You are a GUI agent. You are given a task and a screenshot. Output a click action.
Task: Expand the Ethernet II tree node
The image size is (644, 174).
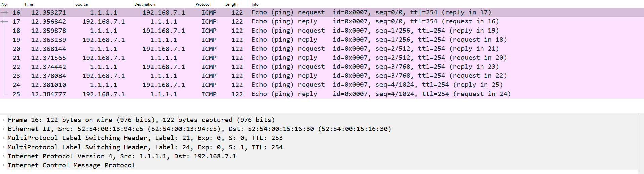3,129
